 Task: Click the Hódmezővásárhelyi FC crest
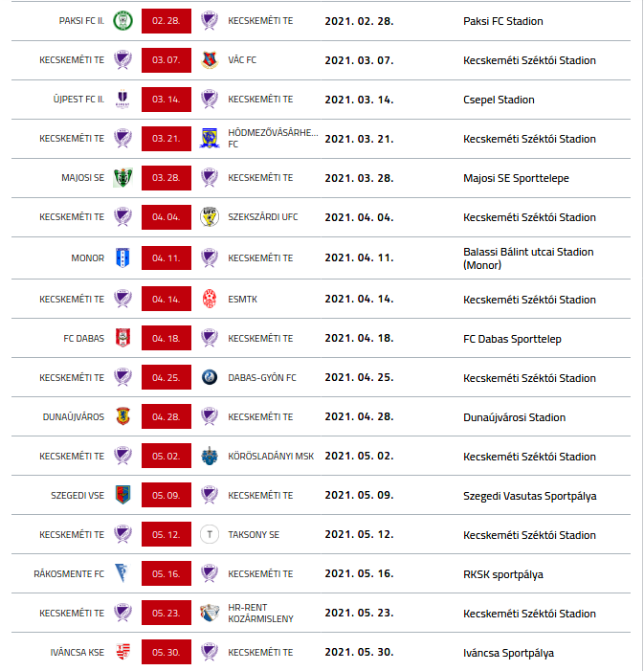210,138
